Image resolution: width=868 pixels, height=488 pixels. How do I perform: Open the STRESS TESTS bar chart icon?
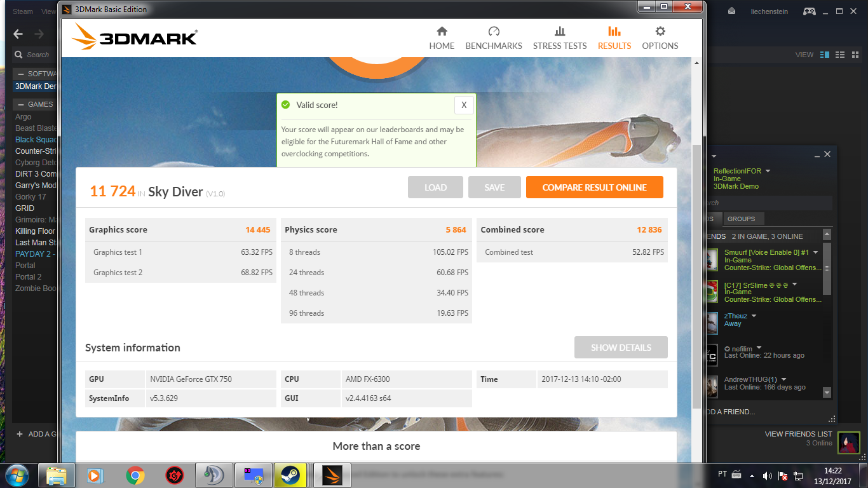[560, 31]
